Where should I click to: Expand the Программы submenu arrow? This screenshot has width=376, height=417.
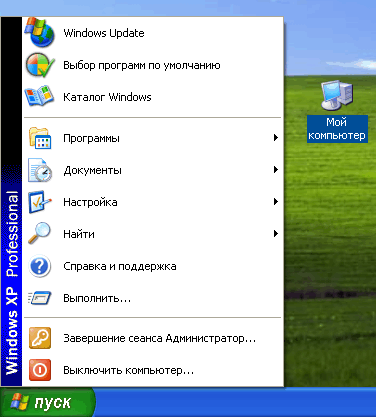(x=276, y=137)
